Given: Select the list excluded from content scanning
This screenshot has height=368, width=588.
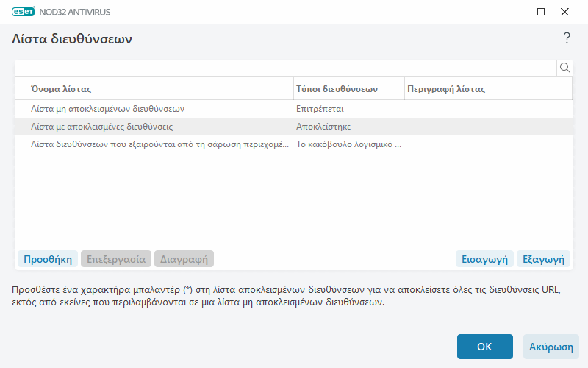Looking at the screenshot, I should [x=154, y=144].
